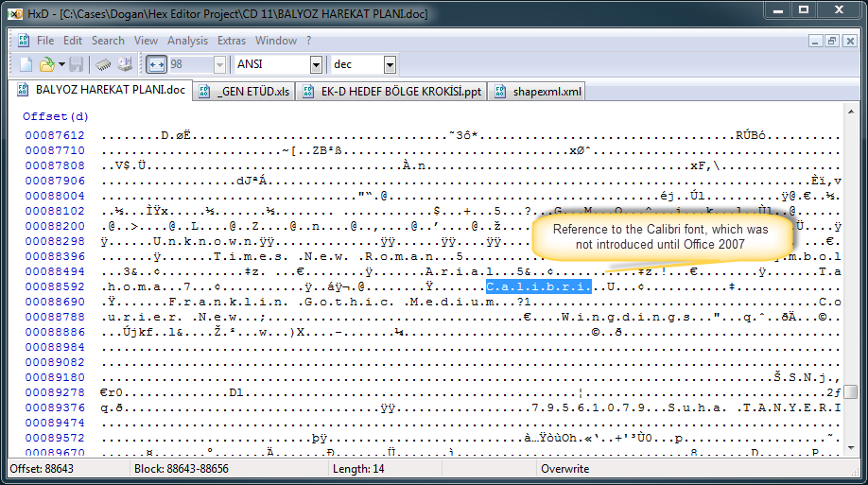Open the bytes per row 98 dropdown

coord(219,64)
